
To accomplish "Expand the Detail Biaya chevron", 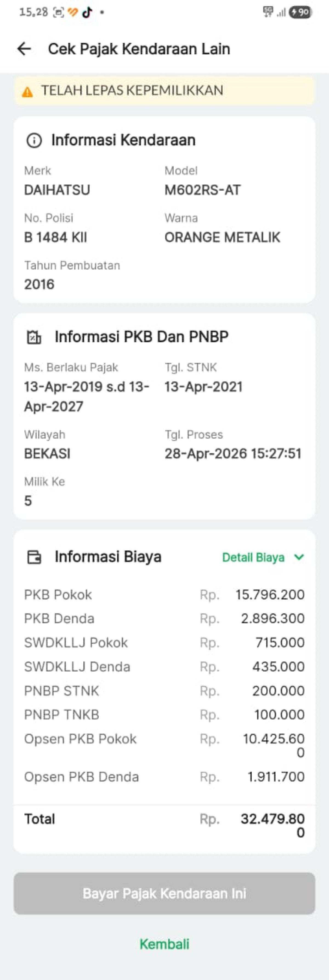I will (x=299, y=557).
